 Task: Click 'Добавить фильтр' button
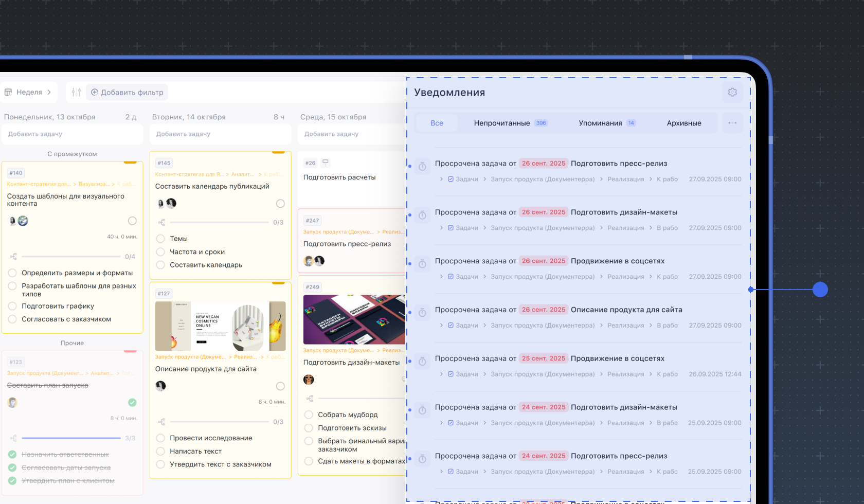pos(127,92)
